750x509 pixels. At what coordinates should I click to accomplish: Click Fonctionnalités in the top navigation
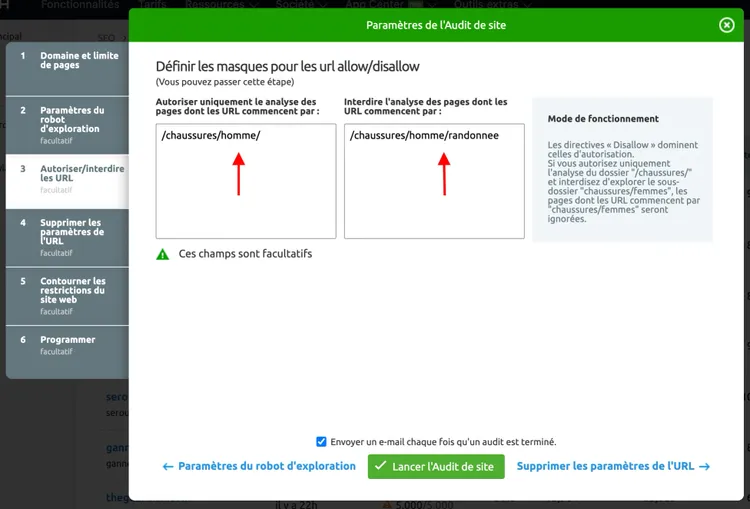80,5
